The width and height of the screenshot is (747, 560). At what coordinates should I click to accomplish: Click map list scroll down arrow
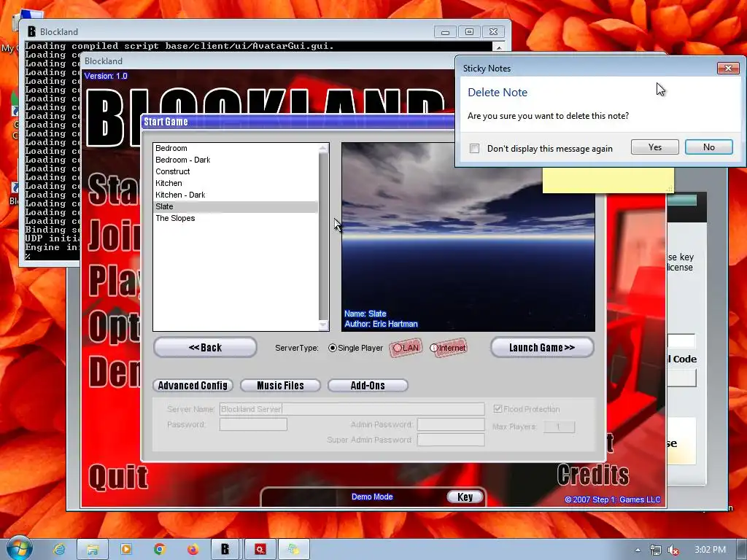(323, 325)
